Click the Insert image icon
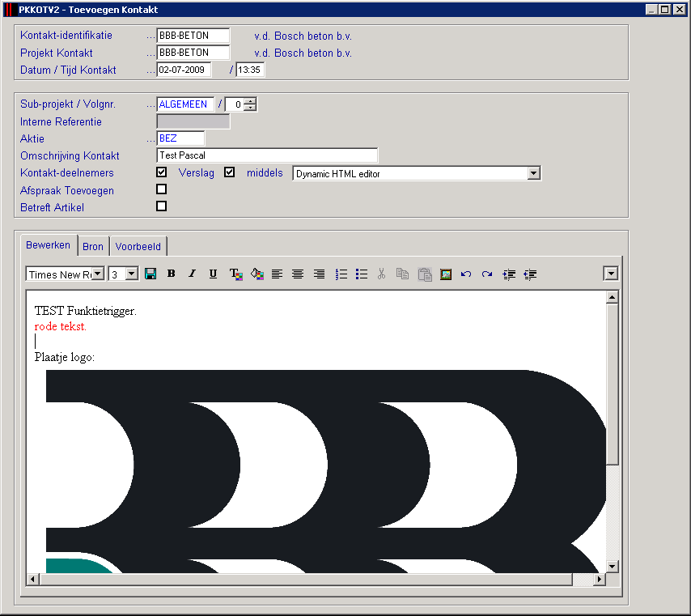The width and height of the screenshot is (691, 616). pyautogui.click(x=446, y=274)
